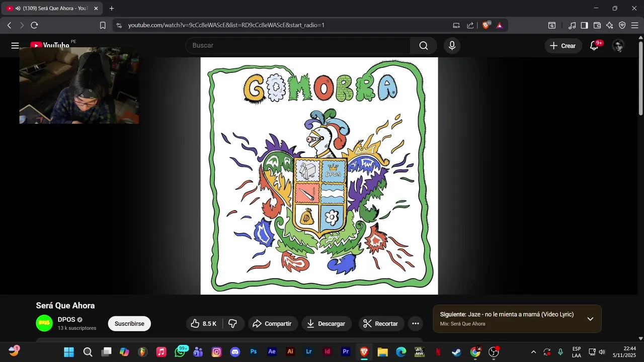644x362 pixels.
Task: Go forward with the browser forward arrow
Action: (22, 25)
